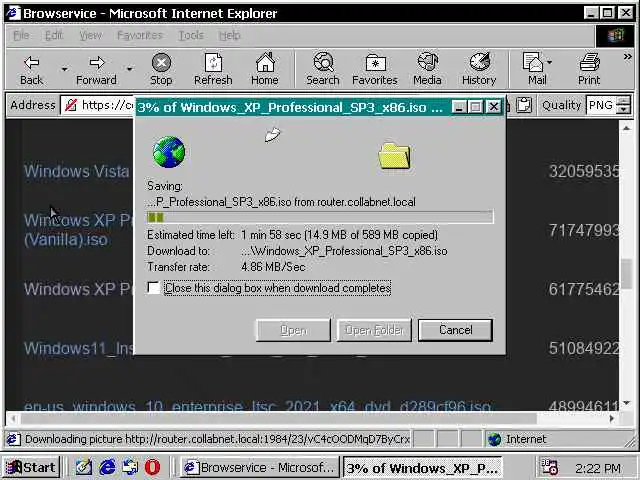Click the page icon in address bar
Image resolution: width=640 pixels, height=480 pixels.
[x=71, y=105]
